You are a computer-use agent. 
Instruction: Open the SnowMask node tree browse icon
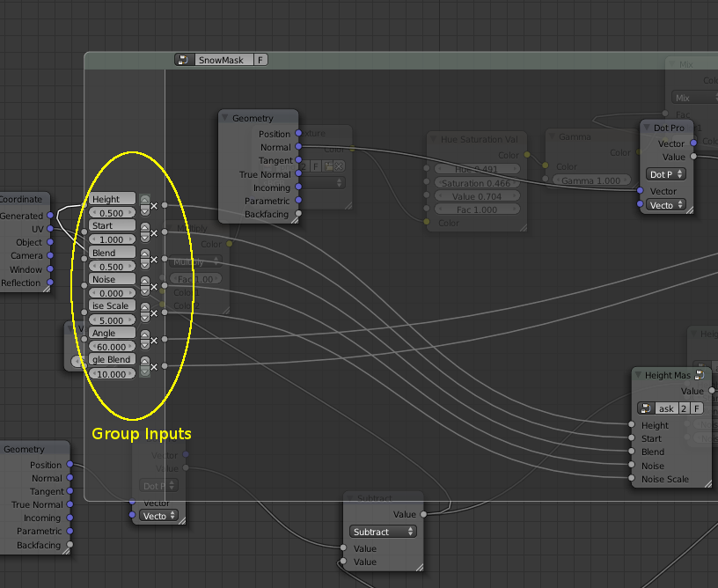[x=184, y=60]
